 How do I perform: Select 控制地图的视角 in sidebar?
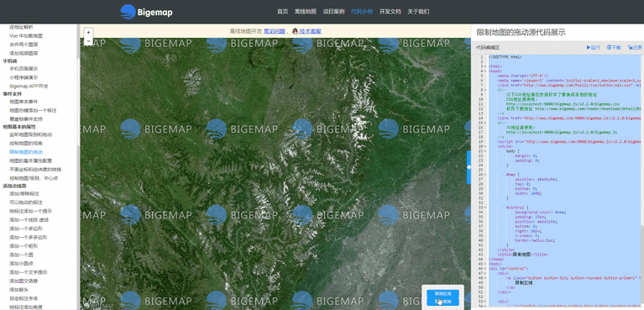tap(26, 143)
